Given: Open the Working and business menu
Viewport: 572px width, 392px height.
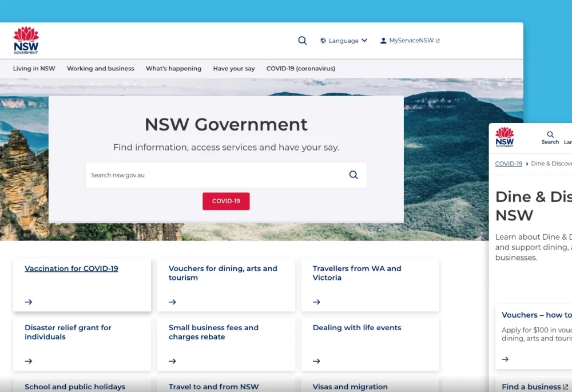Looking at the screenshot, I should pos(101,69).
